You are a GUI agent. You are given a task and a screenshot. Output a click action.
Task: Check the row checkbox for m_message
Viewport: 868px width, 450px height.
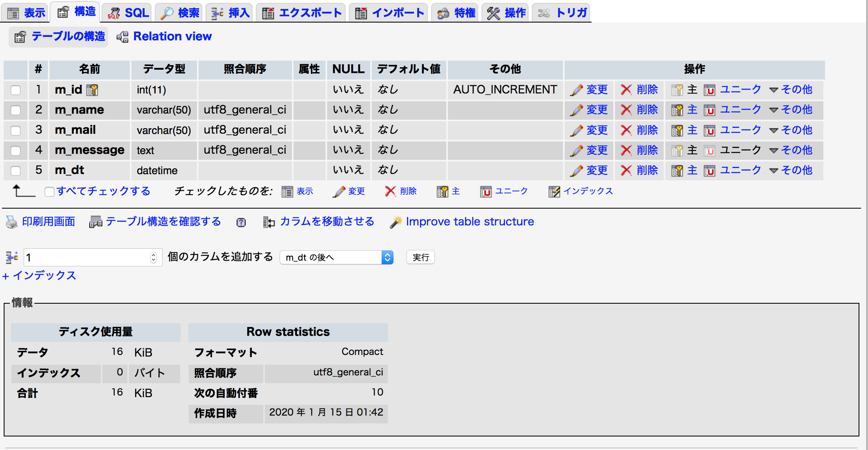coord(16,150)
